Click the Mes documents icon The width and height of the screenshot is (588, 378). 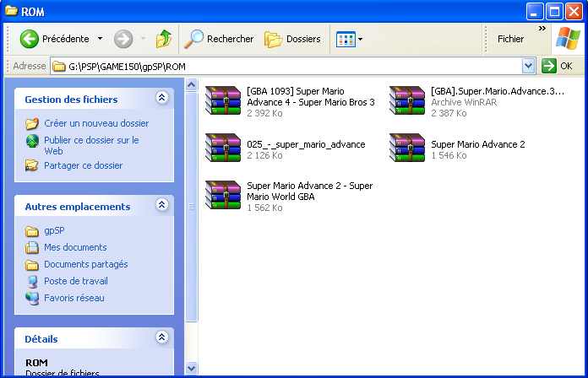coord(32,247)
